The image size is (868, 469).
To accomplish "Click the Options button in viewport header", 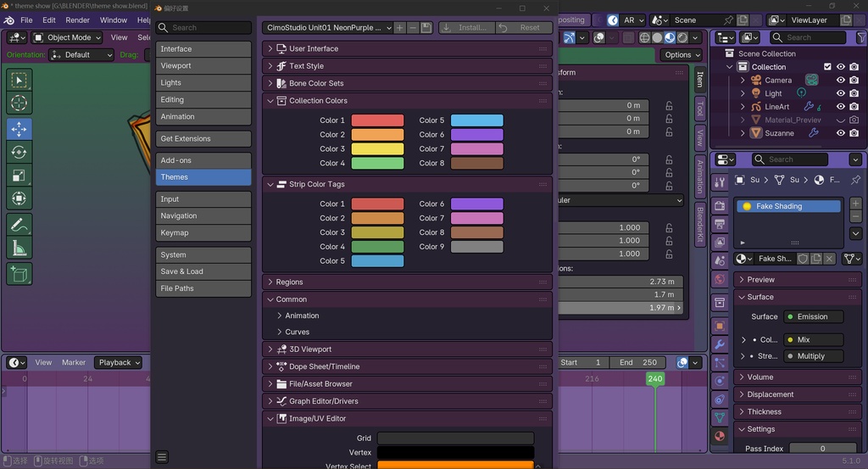I will tap(682, 55).
